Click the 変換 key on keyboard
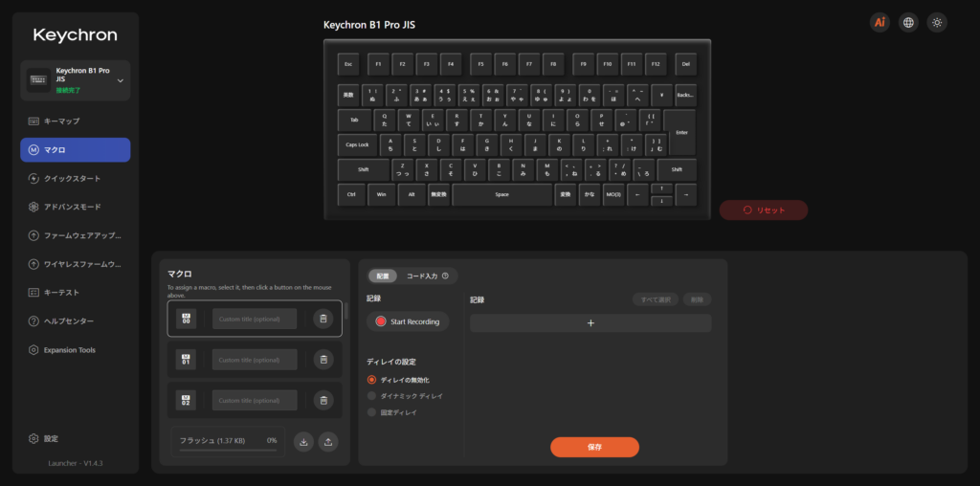 click(x=565, y=194)
